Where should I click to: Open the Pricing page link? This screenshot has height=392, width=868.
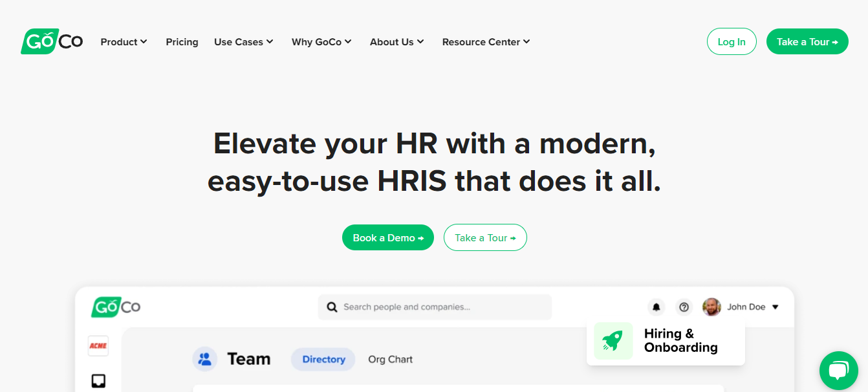coord(182,42)
